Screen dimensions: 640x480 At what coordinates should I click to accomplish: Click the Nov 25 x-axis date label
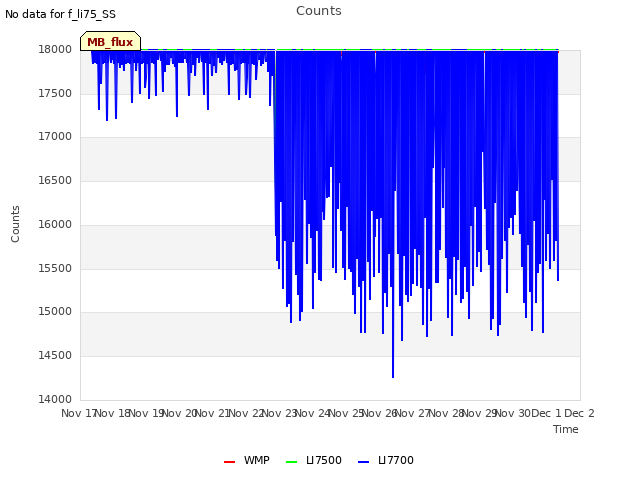347,413
